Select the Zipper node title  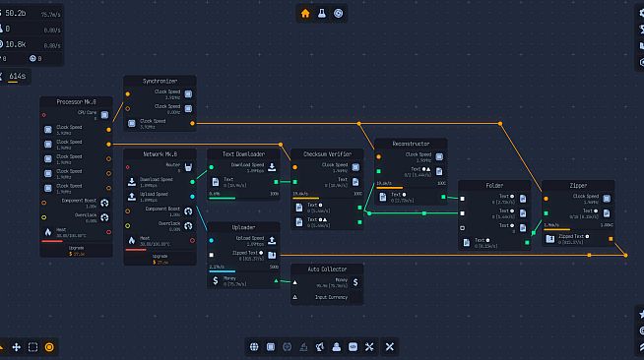578,185
